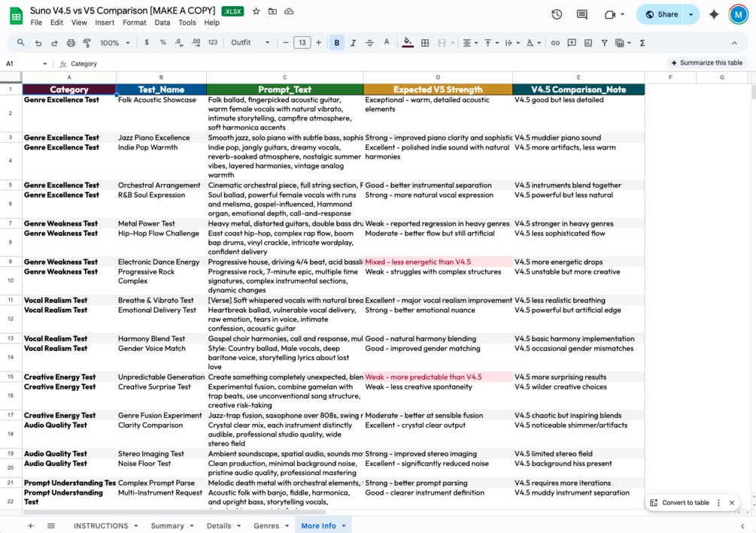Open the fill color picker
The width and height of the screenshot is (756, 533).
(408, 43)
